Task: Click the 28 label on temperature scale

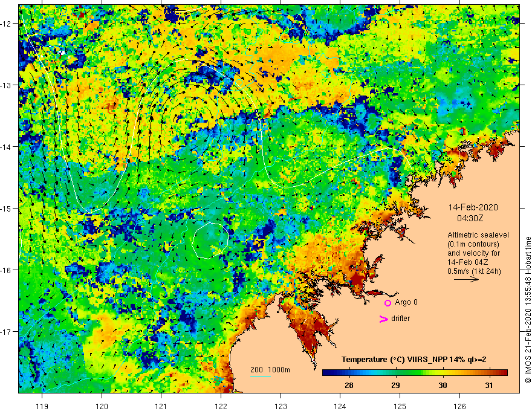Action: click(x=348, y=385)
